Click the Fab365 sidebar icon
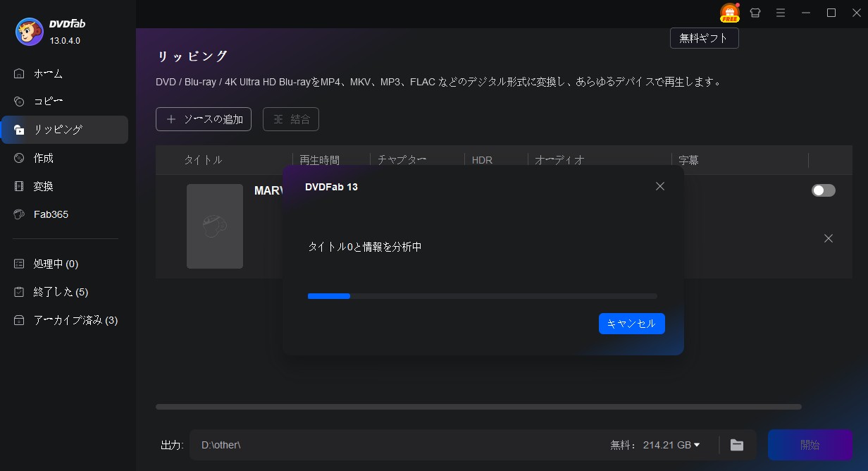Image resolution: width=868 pixels, height=471 pixels. coord(19,214)
